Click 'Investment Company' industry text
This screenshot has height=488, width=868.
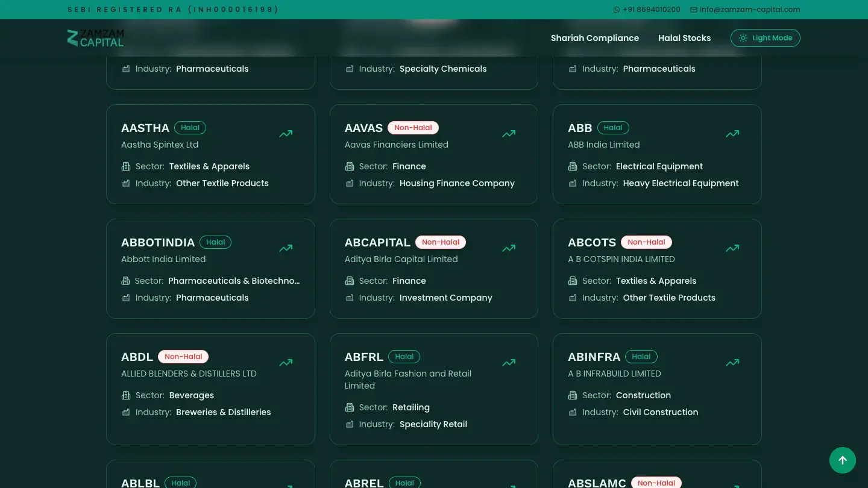point(446,298)
